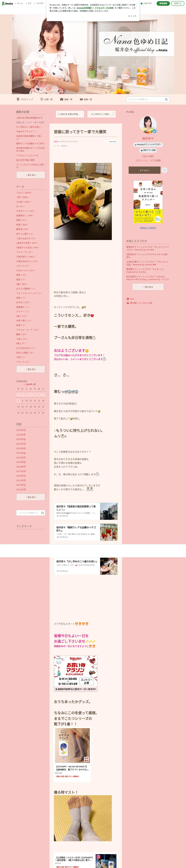Viewport: 186px width, 868px height.
Task: Open the 記事一覧 tab
Action: click(47, 99)
